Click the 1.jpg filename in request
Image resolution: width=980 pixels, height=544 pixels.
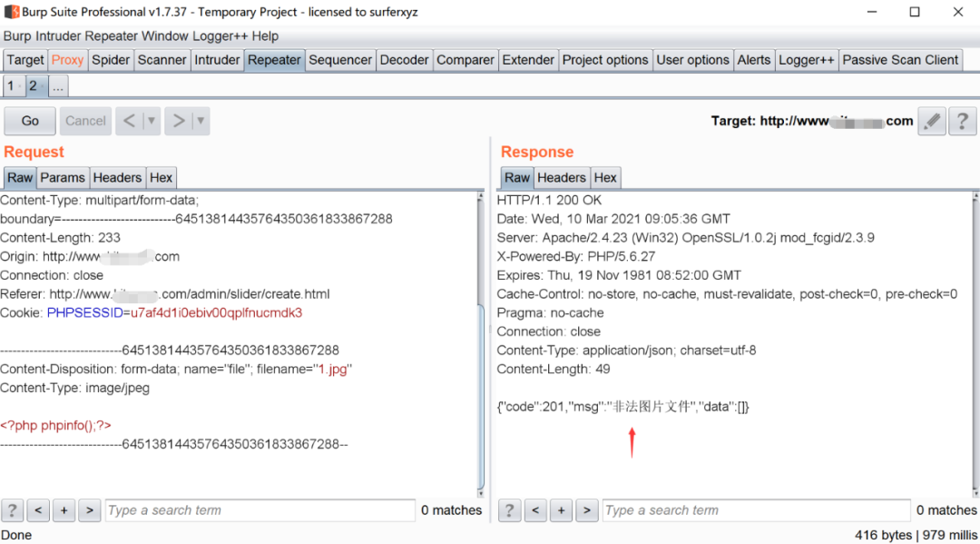pyautogui.click(x=333, y=369)
